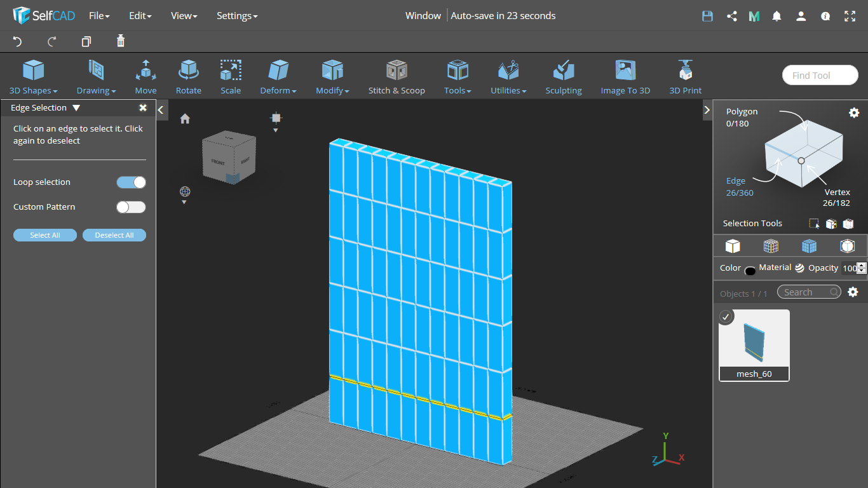The image size is (868, 488).
Task: Click the FRONT face of view cube
Action: pyautogui.click(x=218, y=161)
